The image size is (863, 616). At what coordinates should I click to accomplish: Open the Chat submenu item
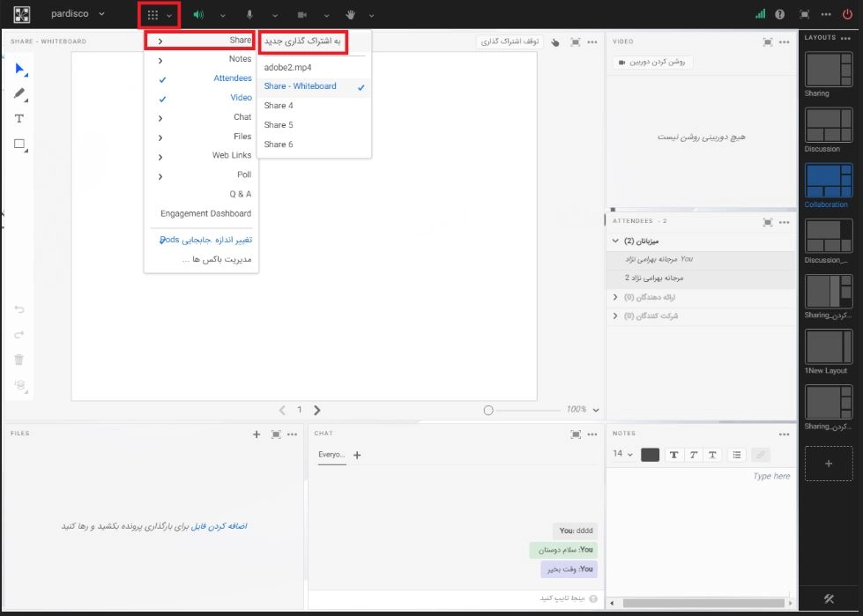tap(202, 117)
